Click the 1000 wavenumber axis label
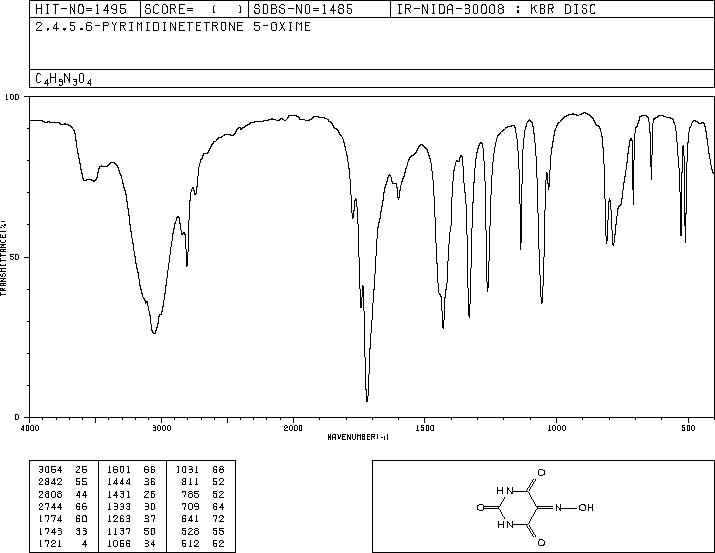Screen dimensions: 715x553 click(556, 428)
